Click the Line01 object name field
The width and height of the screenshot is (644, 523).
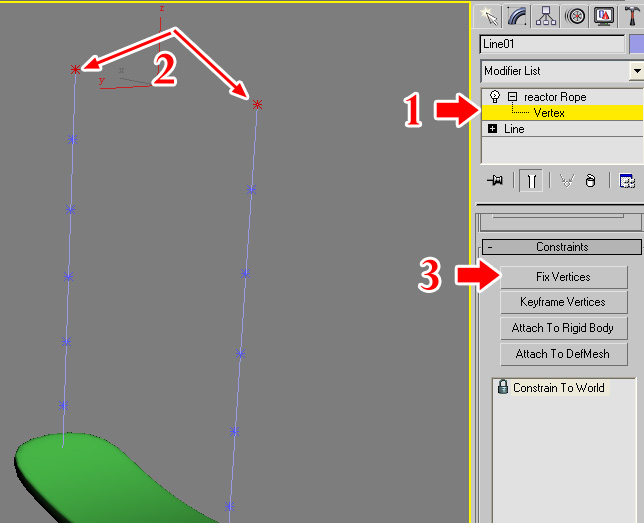click(x=552, y=44)
